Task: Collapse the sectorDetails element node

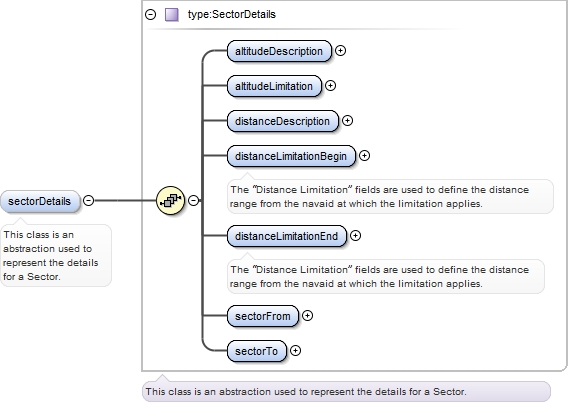Action: tap(89, 200)
